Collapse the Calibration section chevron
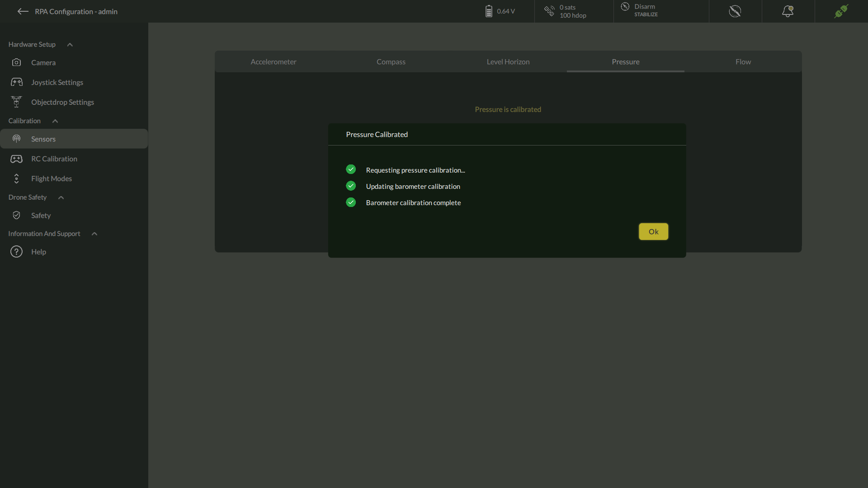The width and height of the screenshot is (868, 488). point(55,121)
